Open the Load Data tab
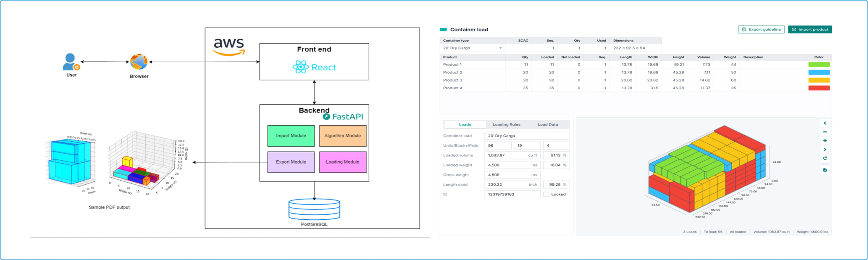 [x=547, y=124]
